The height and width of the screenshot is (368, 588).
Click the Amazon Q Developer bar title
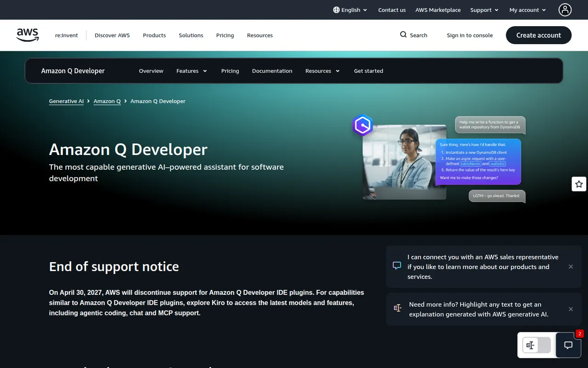[73, 71]
